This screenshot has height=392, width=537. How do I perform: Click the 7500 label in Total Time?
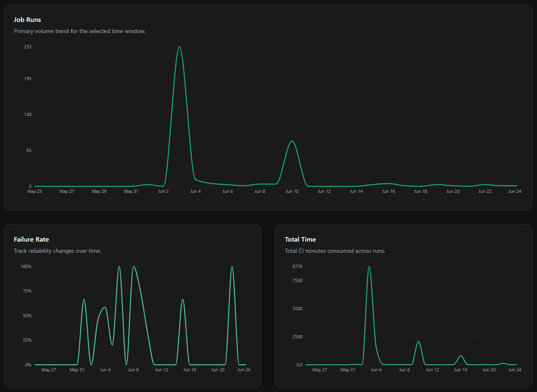pos(297,280)
